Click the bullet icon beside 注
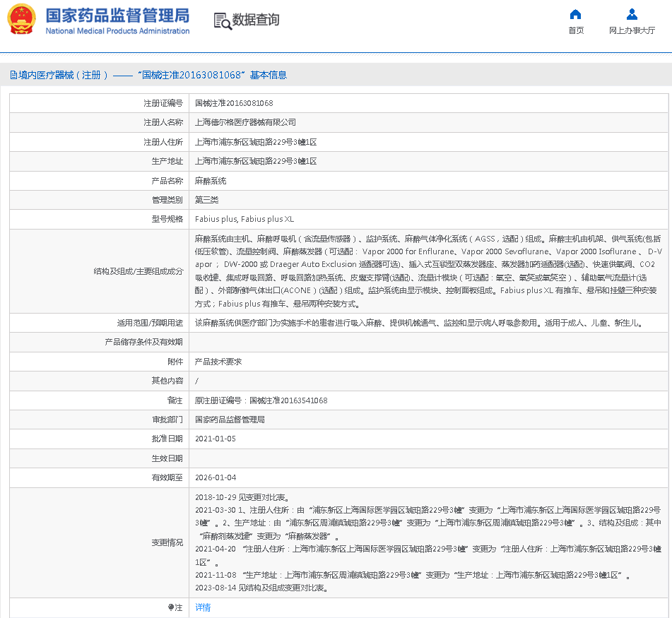Image resolution: width=672 pixels, height=618 pixels. click(x=170, y=607)
